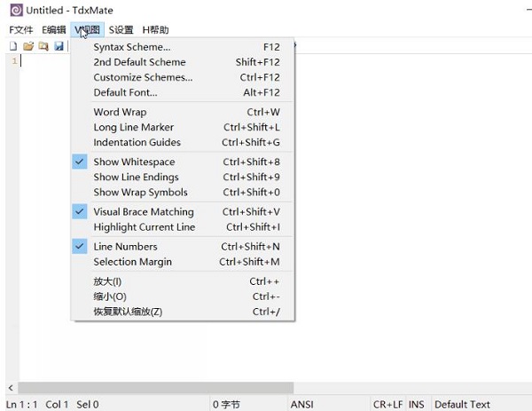532x411 pixels.
Task: Click the horizontal scrollbar thumb
Action: tap(156, 388)
